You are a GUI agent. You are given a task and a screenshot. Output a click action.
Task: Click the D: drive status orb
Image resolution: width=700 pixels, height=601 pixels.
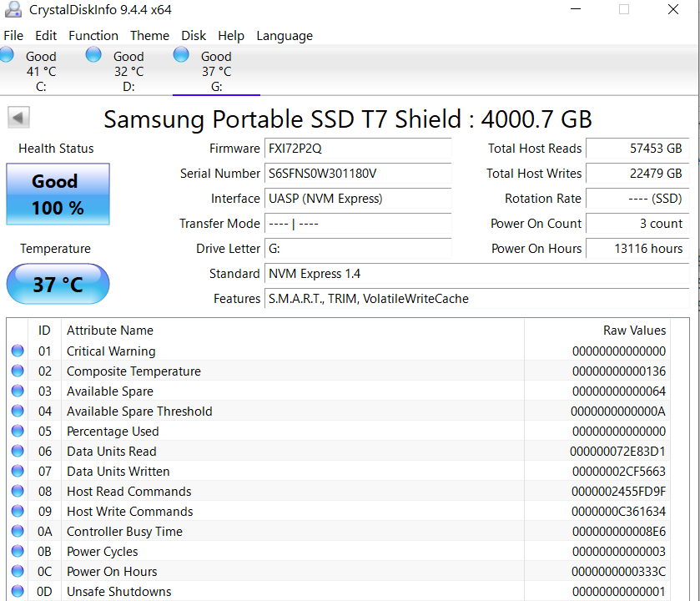94,55
